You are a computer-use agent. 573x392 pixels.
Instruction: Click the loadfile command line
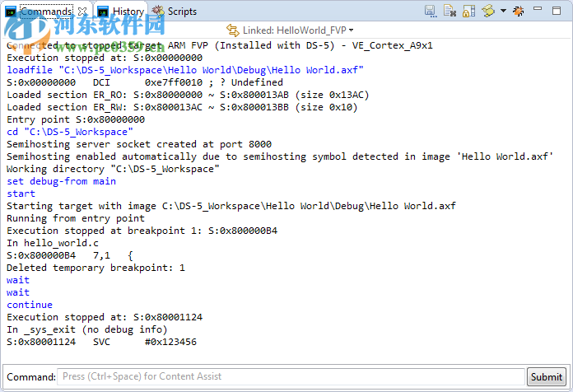click(185, 70)
